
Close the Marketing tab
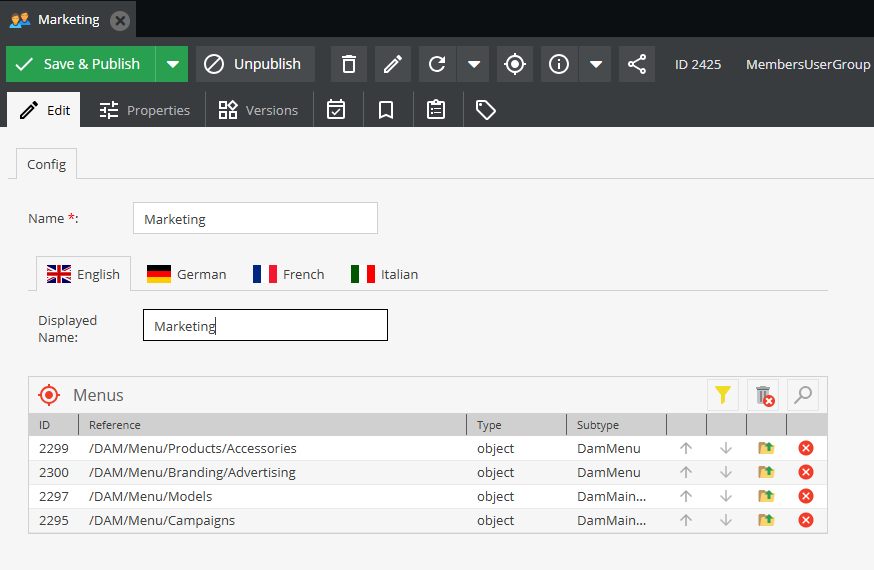pos(120,19)
